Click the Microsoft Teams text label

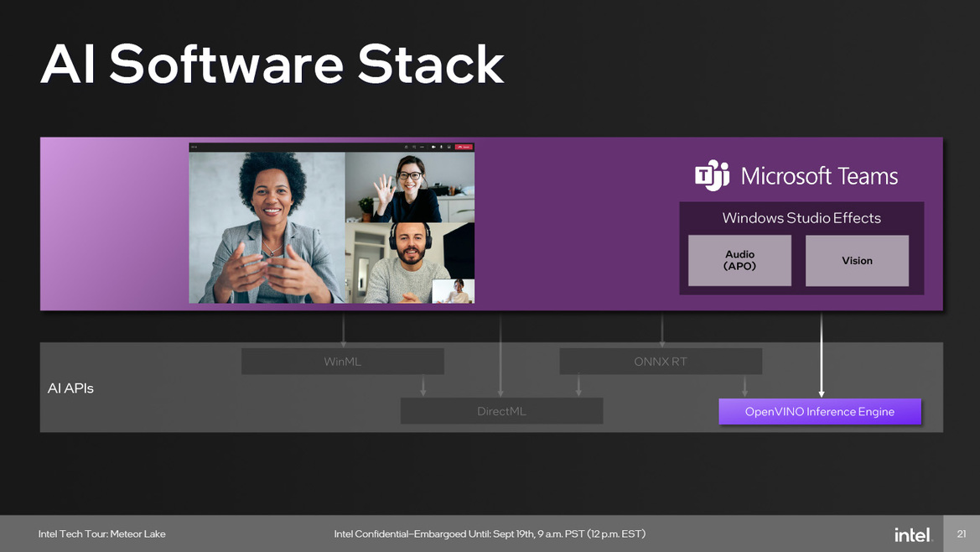[819, 175]
